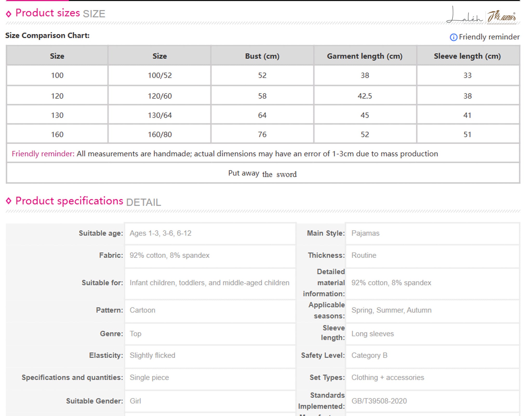Screen dimensions: 532x416
Task: Click the 'Spring, Summer, Autumn' value
Action: coord(391,310)
